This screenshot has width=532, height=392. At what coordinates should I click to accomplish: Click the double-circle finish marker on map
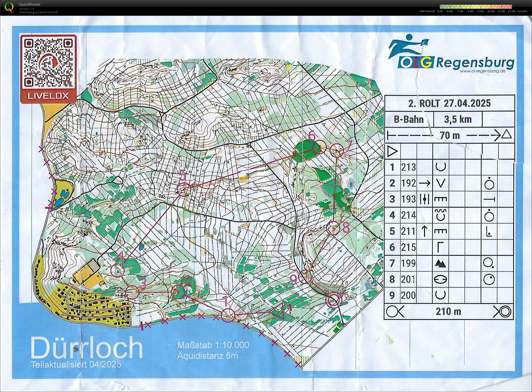[334, 299]
